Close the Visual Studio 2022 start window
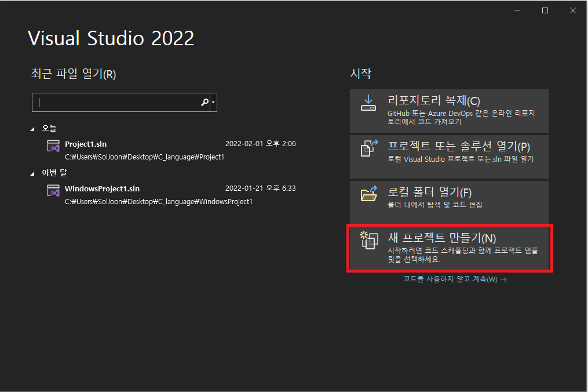Screen dimensions: 588x392 pyautogui.click(x=572, y=10)
